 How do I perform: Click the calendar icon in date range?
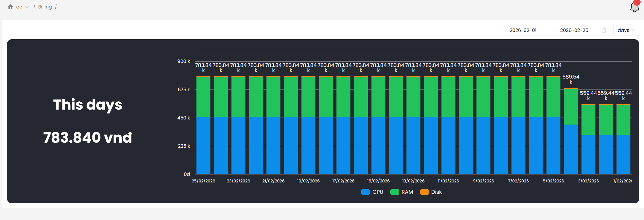point(604,31)
